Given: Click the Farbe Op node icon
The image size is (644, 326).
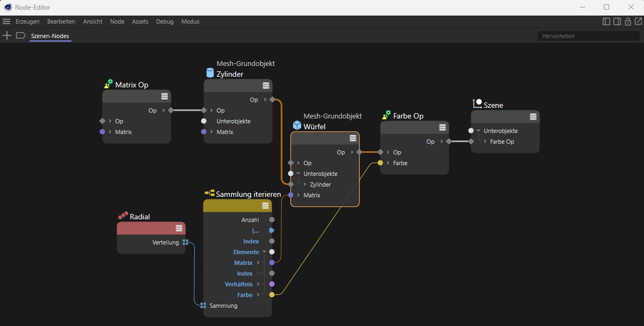Looking at the screenshot, I should (386, 115).
